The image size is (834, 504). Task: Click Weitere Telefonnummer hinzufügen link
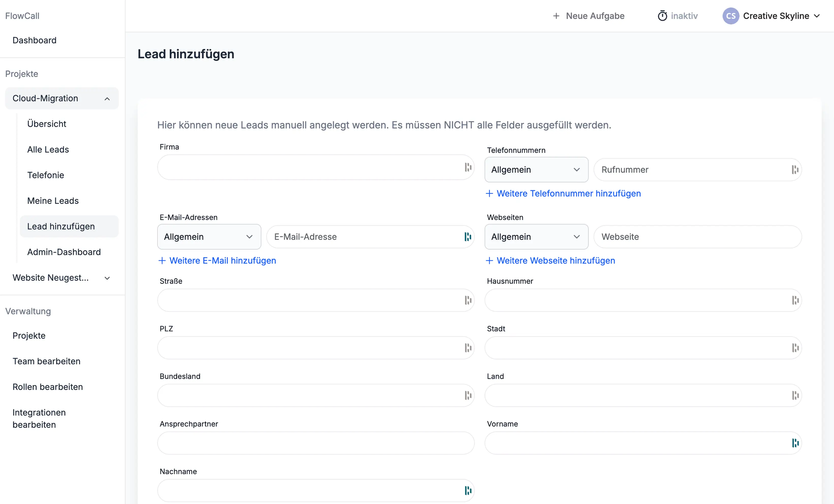[x=563, y=193]
